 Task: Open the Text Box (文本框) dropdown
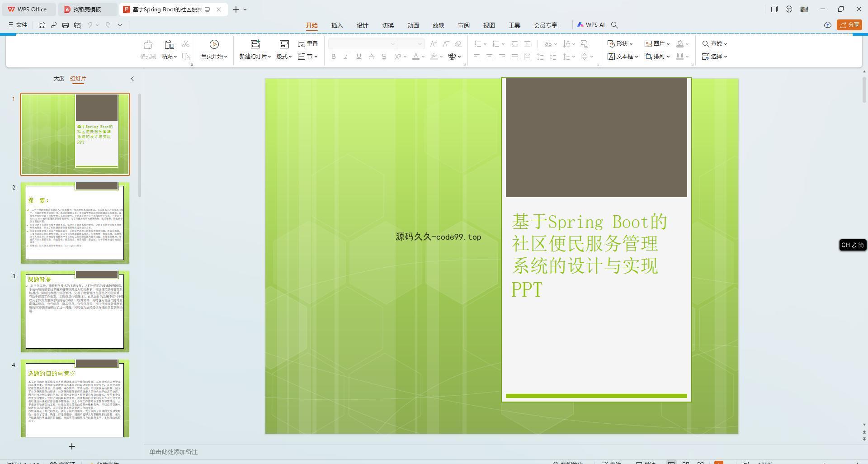pyautogui.click(x=623, y=57)
